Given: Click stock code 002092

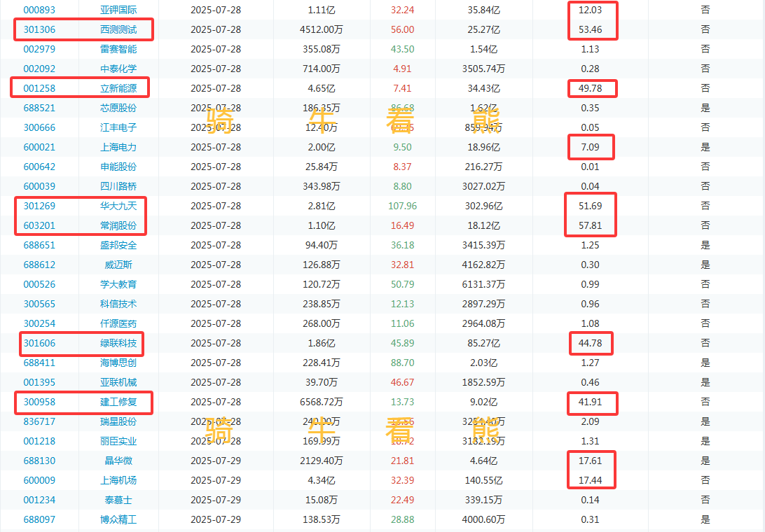Looking at the screenshot, I should click(39, 69).
